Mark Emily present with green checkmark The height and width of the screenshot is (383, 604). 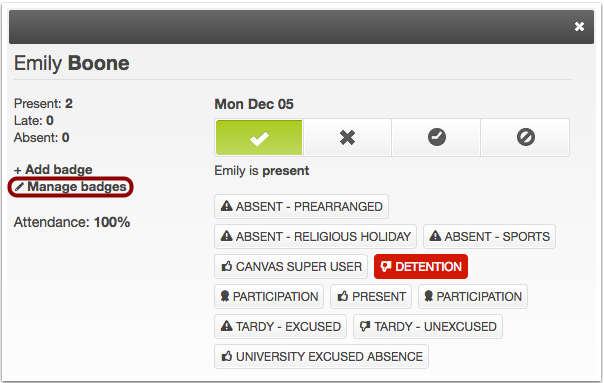(x=259, y=137)
